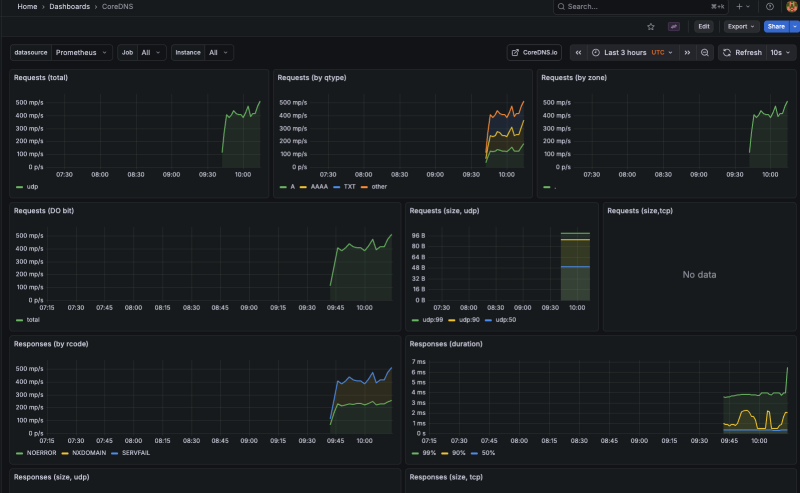Click the Edit dashboard button
Image resolution: width=800 pixels, height=493 pixels.
point(704,27)
